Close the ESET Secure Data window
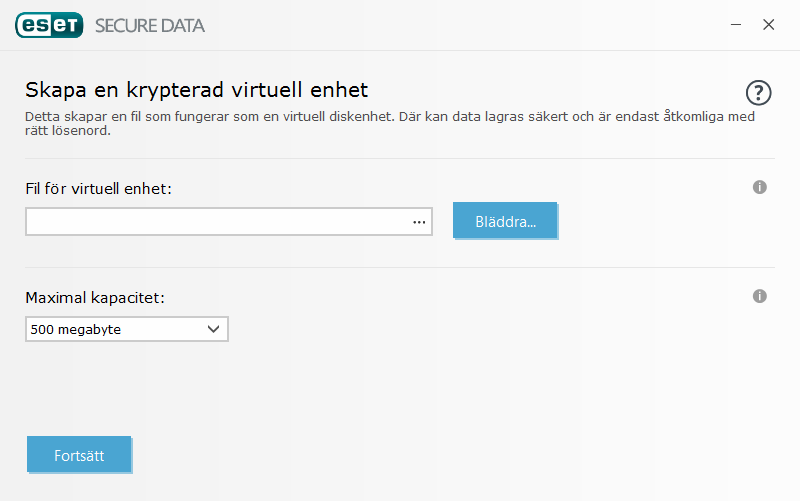 [x=768, y=25]
